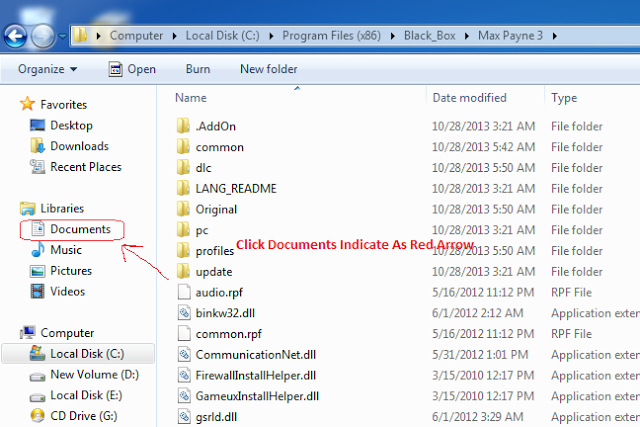Select gsrld.dll file icon
This screenshot has width=640, height=427.
point(184,417)
